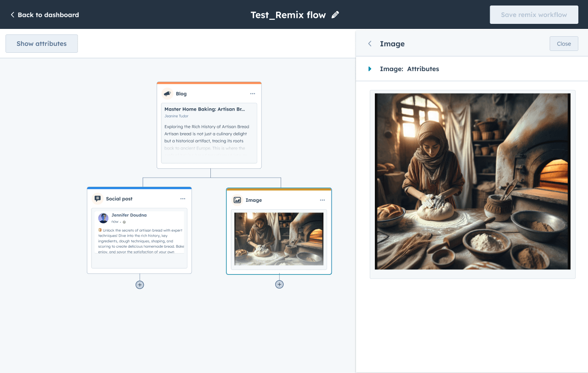Click the back chevron beside Image heading
The width and height of the screenshot is (588, 373).
tap(369, 44)
